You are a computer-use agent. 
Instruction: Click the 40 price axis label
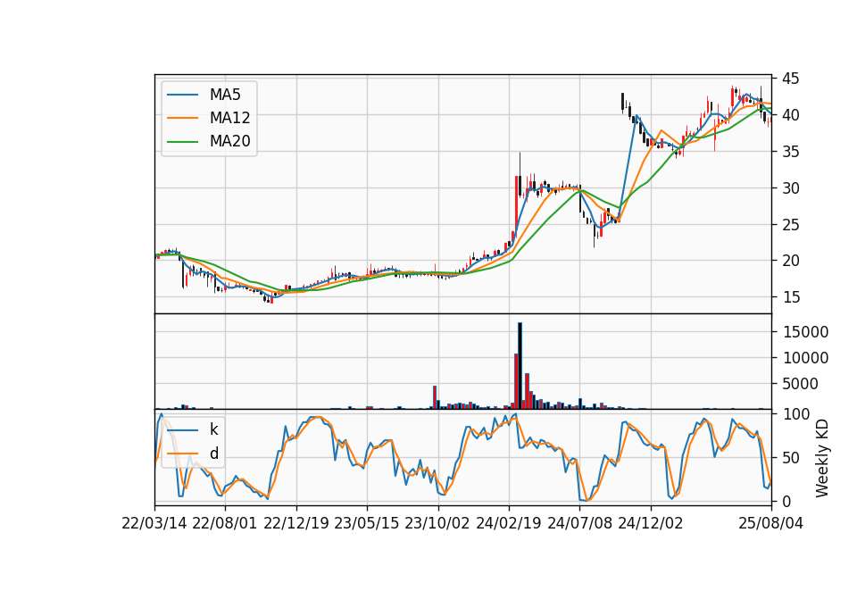pos(790,115)
